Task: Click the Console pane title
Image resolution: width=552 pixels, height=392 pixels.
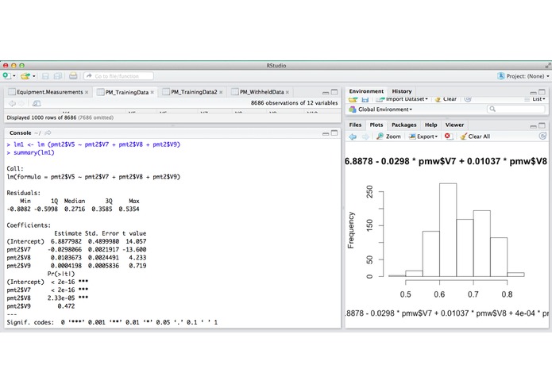Action: click(x=21, y=133)
